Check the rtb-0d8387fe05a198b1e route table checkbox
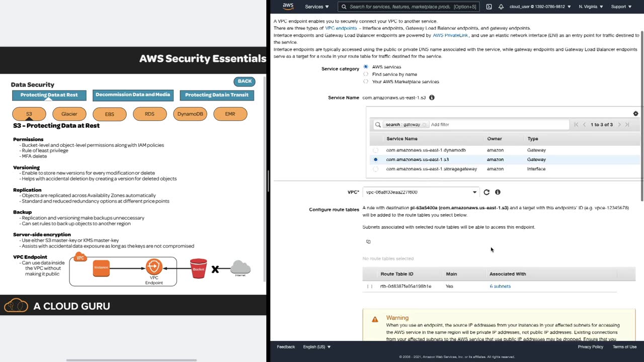The image size is (644, 362). 370,287
